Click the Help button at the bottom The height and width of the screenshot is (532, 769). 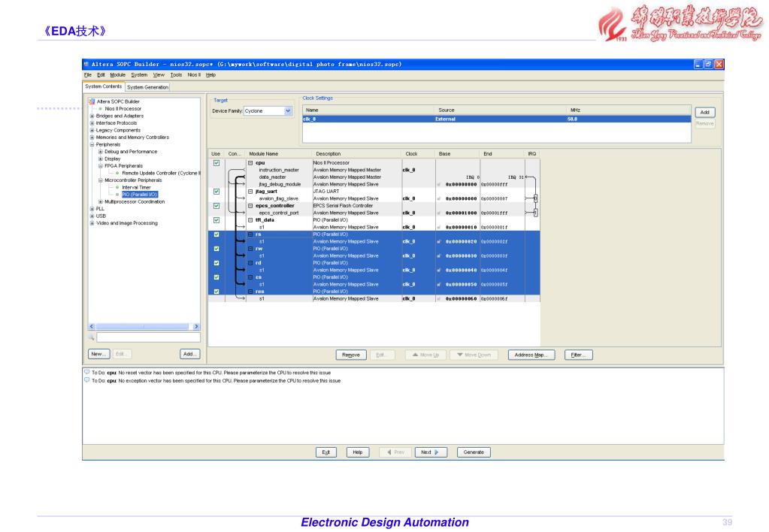pos(358,452)
